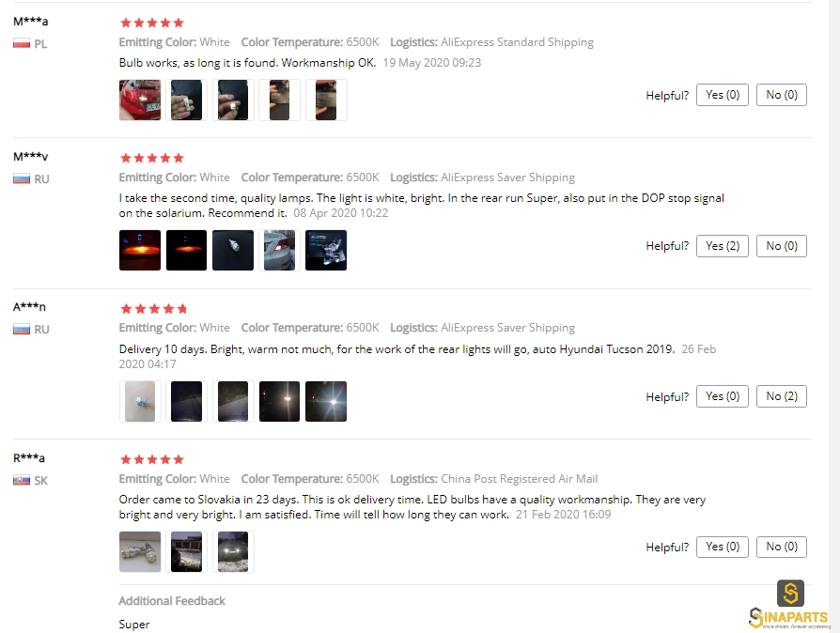
Task: Click the Russia flag icon under M***v
Action: 22,178
